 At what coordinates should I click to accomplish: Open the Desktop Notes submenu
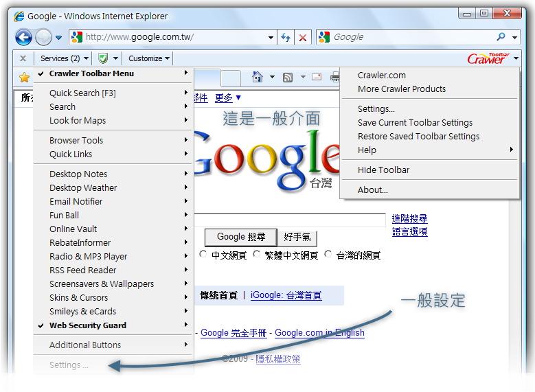click(113, 174)
